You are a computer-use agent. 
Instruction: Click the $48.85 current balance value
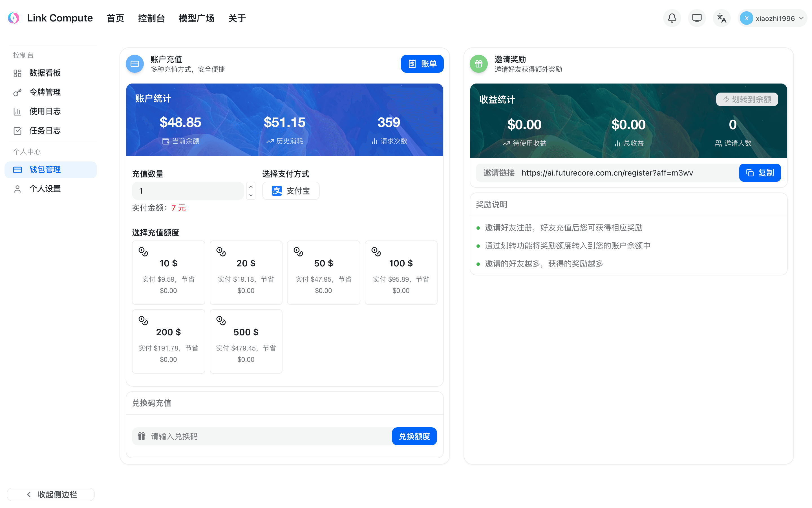point(180,122)
